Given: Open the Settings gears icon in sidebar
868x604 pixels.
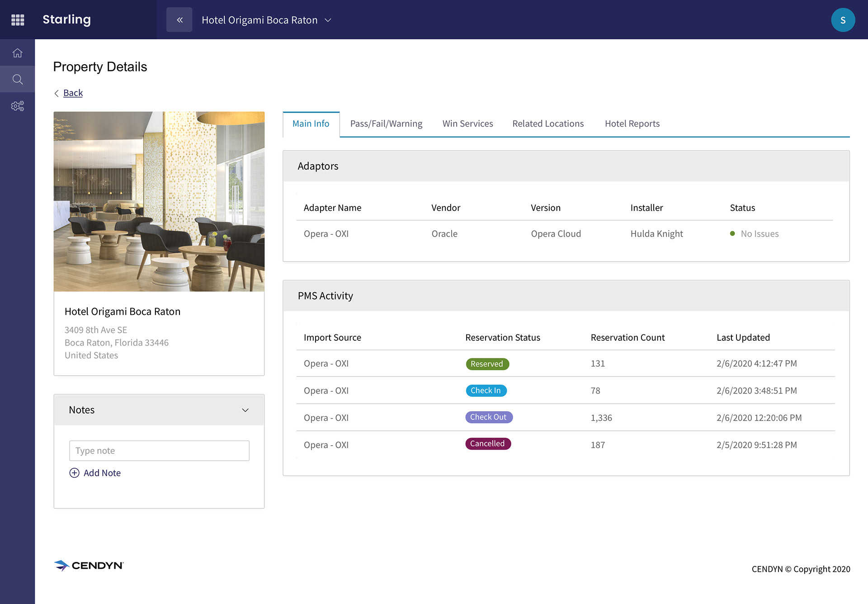Looking at the screenshot, I should click(x=17, y=106).
